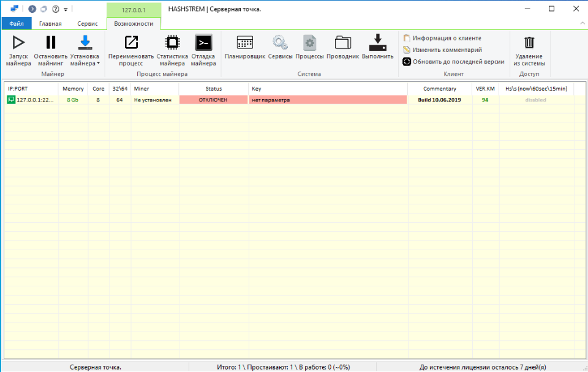Click Переименовать процесс icon
588x372 pixels.
[x=131, y=42]
